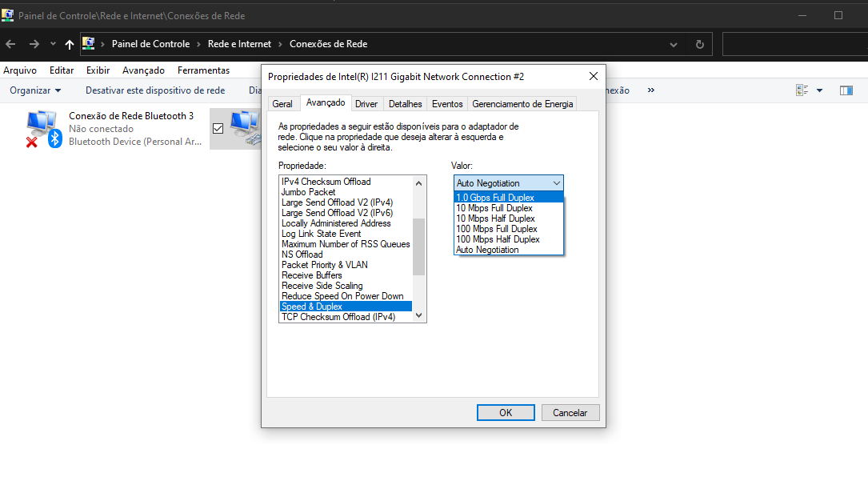Confirm settings with OK button
This screenshot has height=489, width=868.
coord(506,413)
